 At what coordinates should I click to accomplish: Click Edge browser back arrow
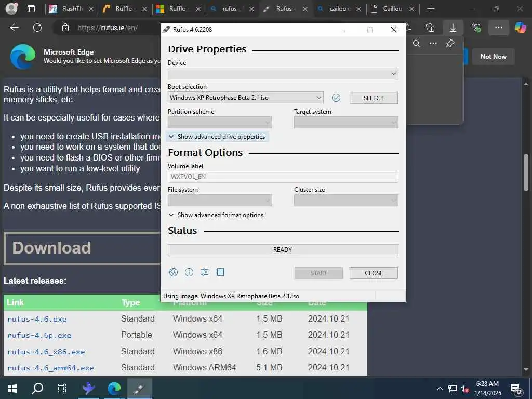click(x=14, y=28)
